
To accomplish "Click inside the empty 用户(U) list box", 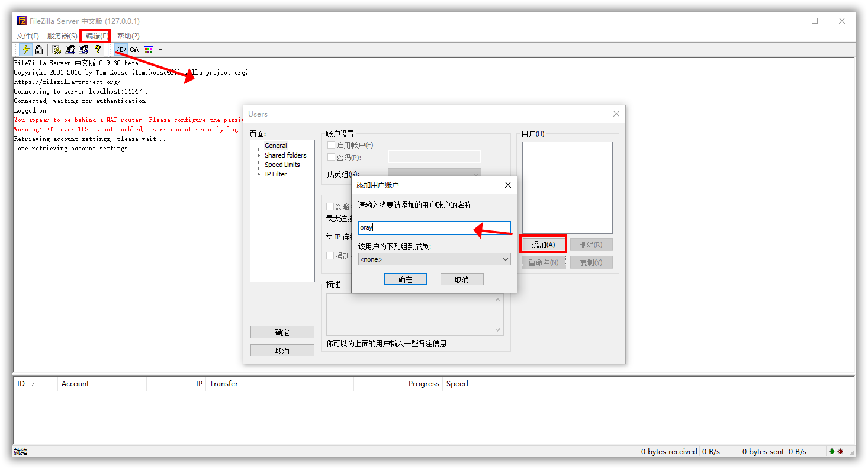I will 567,188.
